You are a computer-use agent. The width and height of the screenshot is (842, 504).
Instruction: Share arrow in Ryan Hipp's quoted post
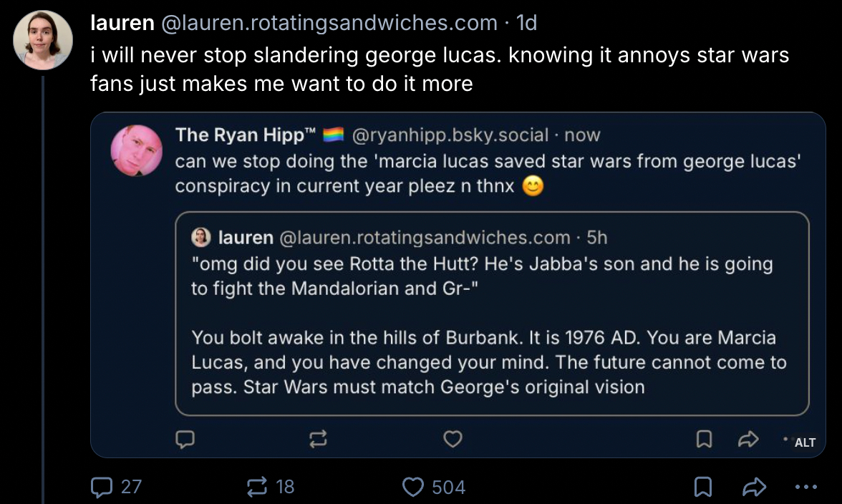(x=747, y=439)
